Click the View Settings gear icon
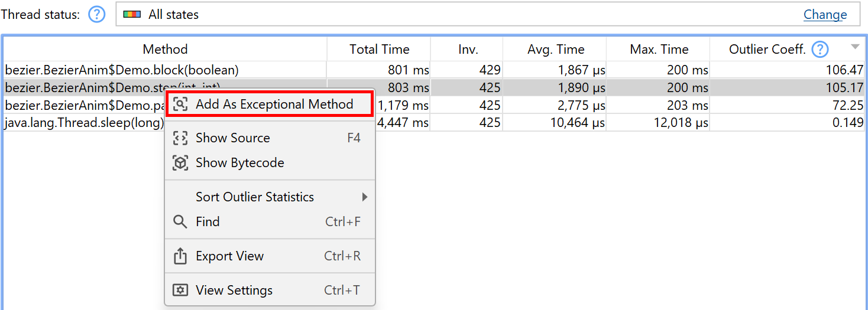This screenshot has height=310, width=868. point(180,291)
